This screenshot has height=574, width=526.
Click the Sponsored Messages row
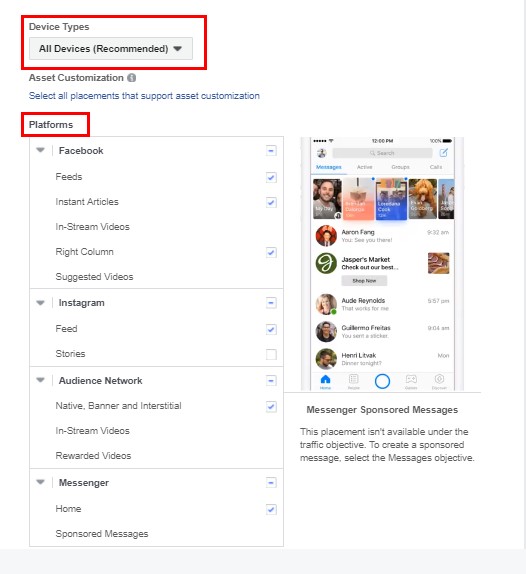156,534
